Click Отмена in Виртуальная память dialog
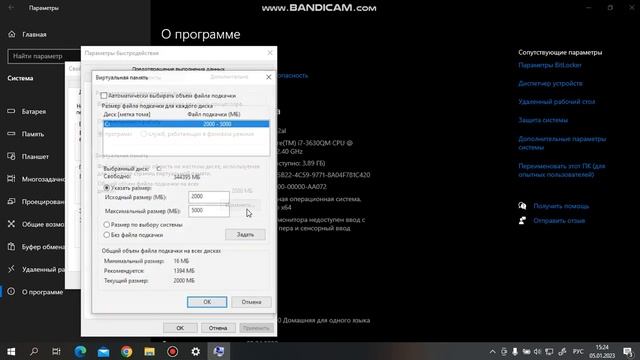The height and width of the screenshot is (360, 640). (251, 302)
